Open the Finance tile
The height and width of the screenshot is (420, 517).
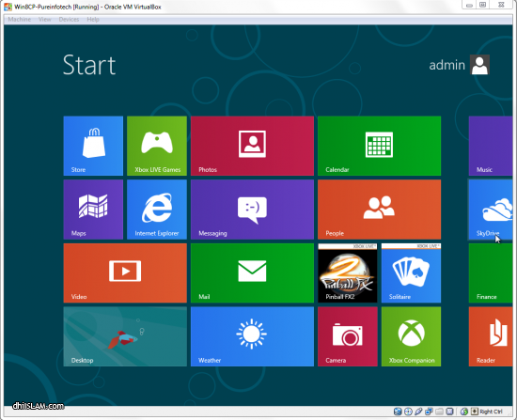[491, 273]
